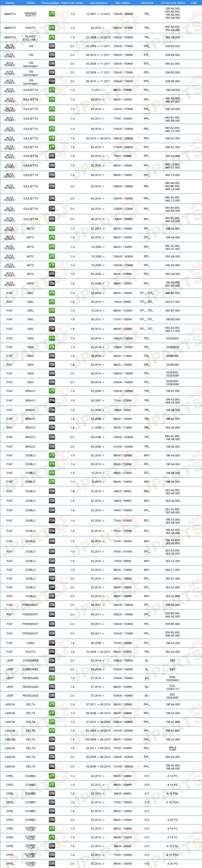Click petrol icon in Giulietta 09.2014 110kW/150KM row
Viewport: 202px width, 868px height.
tap(52, 129)
